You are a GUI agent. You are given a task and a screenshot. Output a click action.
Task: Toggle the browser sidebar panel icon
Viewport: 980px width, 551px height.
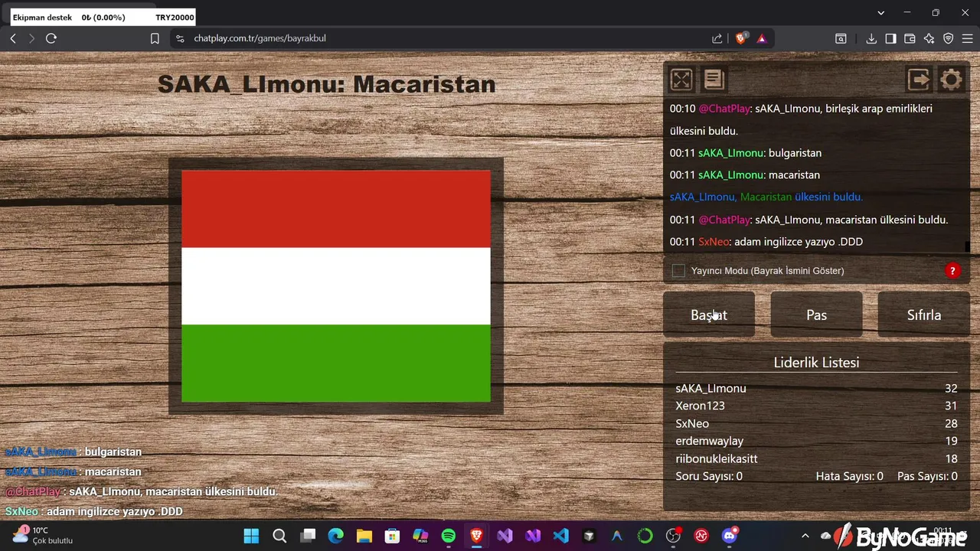coord(890,38)
